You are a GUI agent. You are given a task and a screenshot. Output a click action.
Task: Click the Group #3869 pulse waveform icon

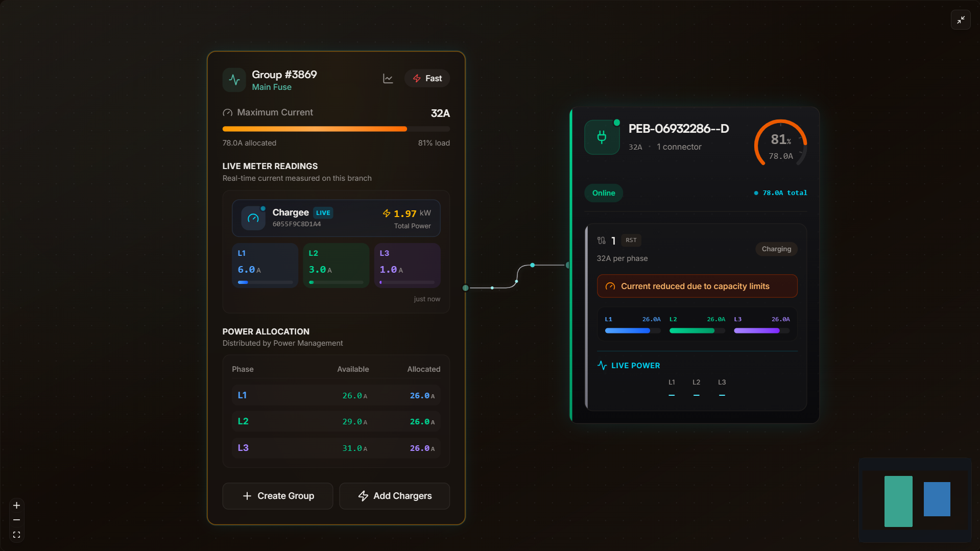pos(234,80)
